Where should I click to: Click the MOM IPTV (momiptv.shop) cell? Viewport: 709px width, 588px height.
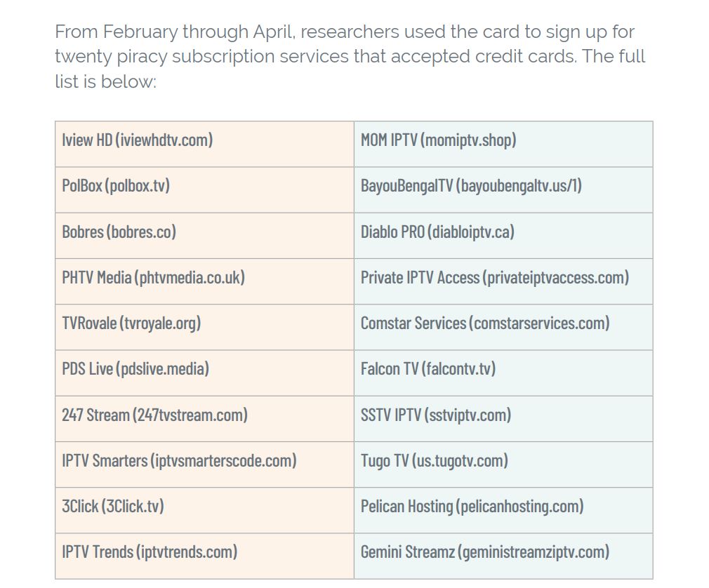coord(503,144)
